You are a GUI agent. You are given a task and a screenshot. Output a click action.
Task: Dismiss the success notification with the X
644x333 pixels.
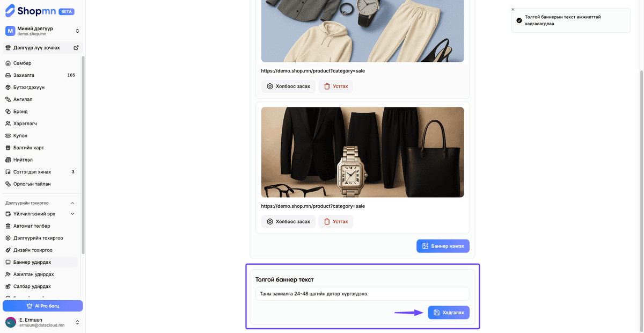[513, 10]
